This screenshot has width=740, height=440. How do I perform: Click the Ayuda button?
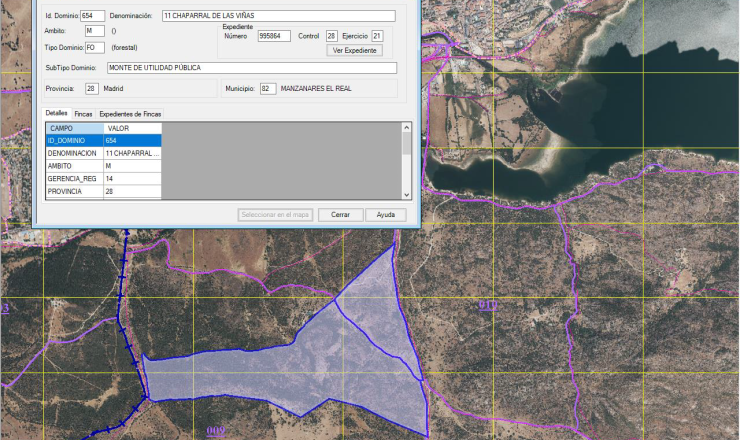386,215
